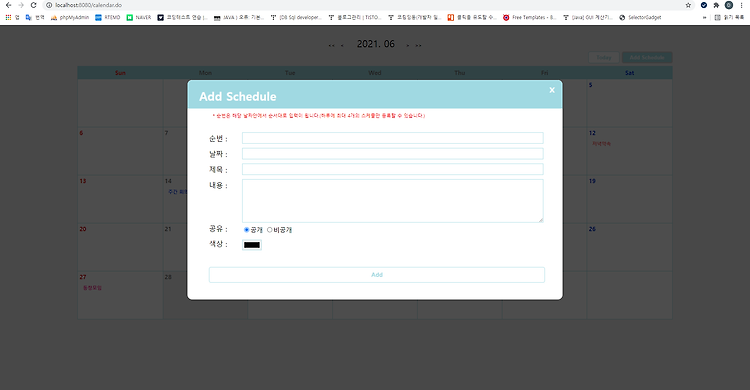Open the red schedule entry on 27
The height and width of the screenshot is (390, 750).
pos(92,288)
